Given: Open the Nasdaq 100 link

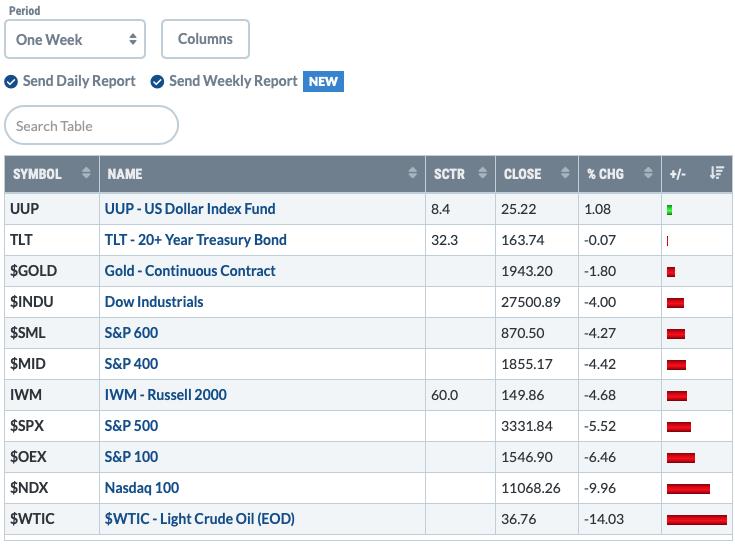Looking at the screenshot, I should pos(142,488).
